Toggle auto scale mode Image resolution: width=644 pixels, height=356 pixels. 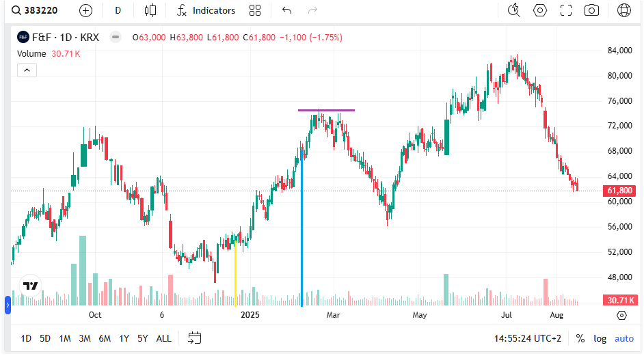(x=624, y=338)
